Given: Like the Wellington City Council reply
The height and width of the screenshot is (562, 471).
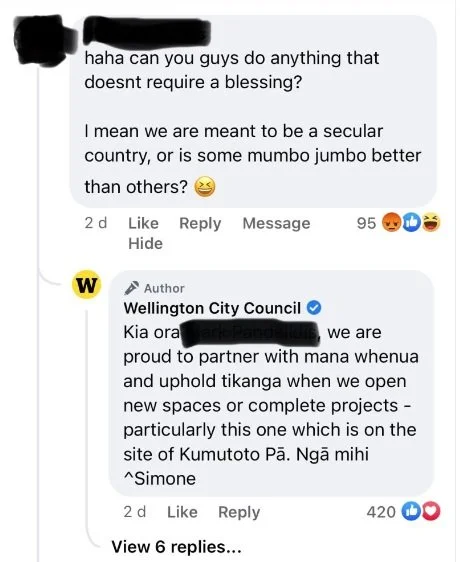Looking at the screenshot, I should (182, 512).
